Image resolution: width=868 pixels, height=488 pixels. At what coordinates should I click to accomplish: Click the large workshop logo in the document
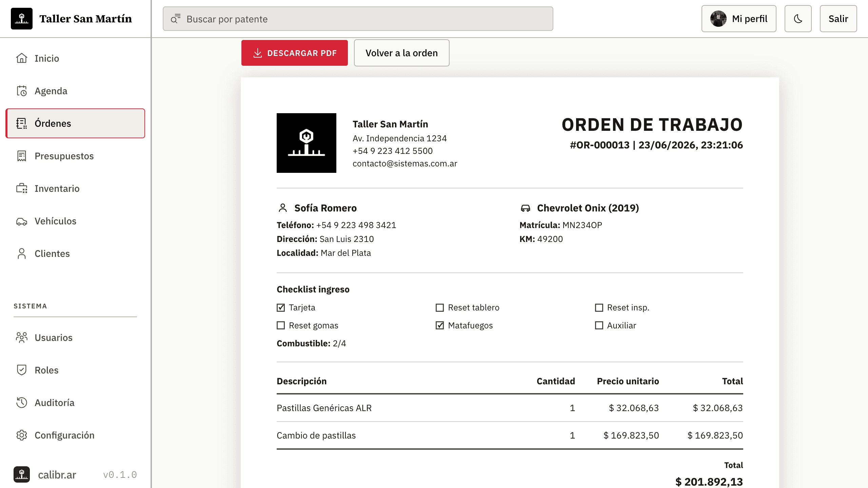[307, 143]
